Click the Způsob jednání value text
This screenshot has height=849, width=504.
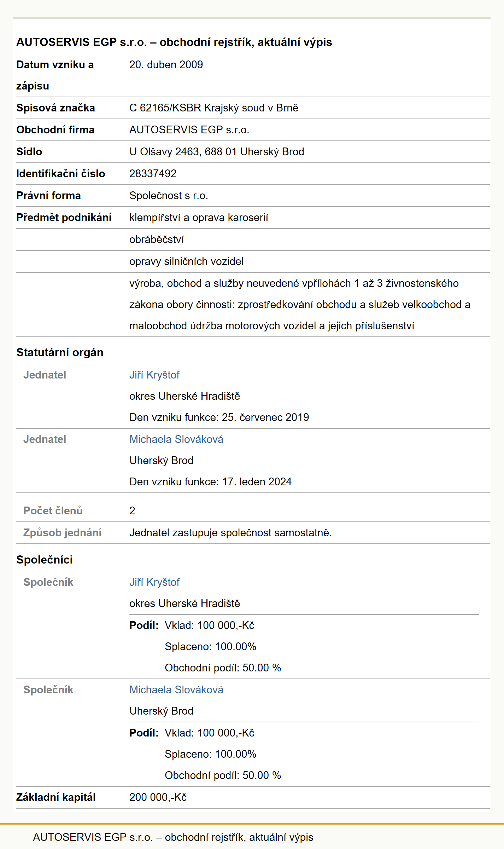click(230, 533)
